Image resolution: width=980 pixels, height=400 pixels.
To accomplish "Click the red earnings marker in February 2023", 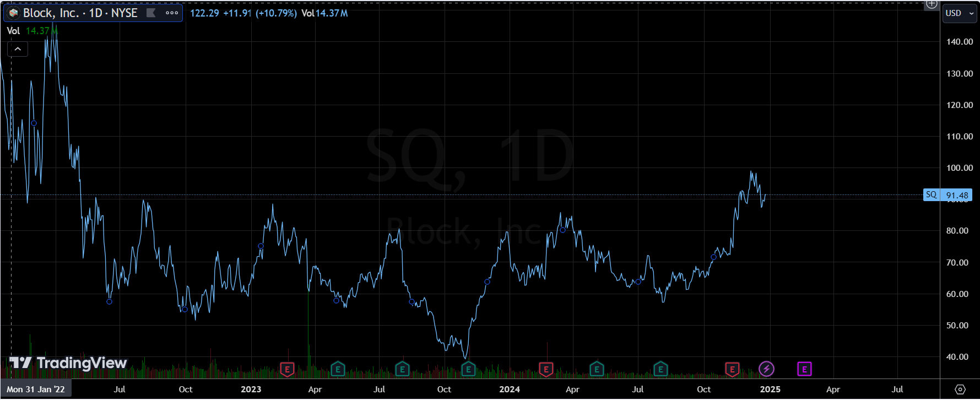I will (x=287, y=369).
